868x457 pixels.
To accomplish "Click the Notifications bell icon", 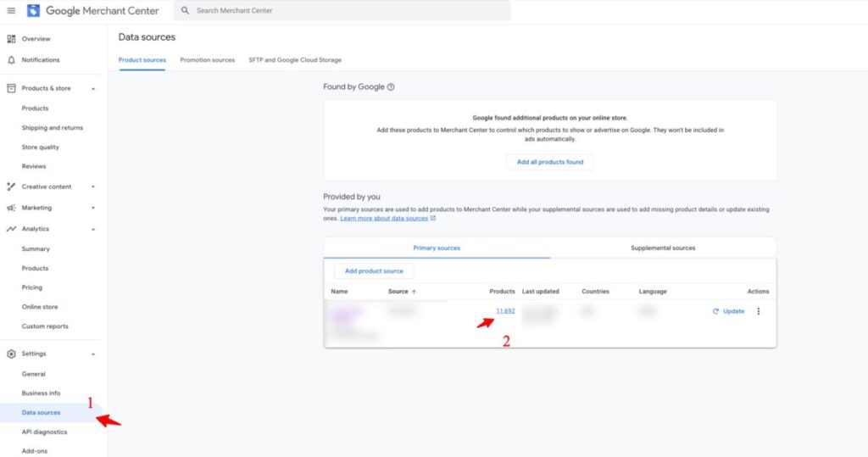I will [11, 60].
